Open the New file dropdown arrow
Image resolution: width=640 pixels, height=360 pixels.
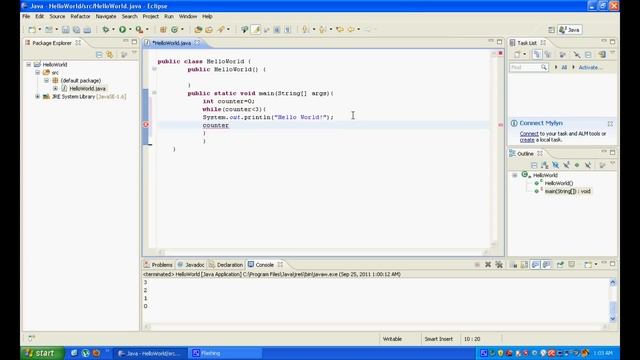[x=40, y=29]
